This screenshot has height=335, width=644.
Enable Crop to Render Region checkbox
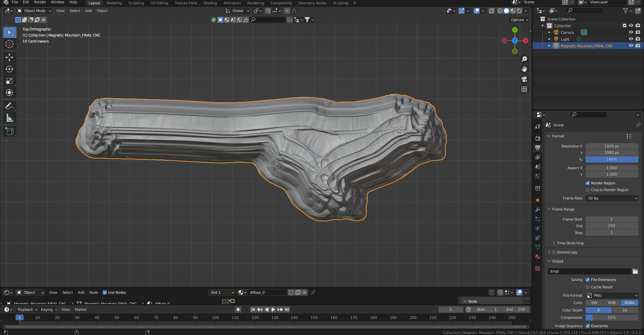(588, 190)
